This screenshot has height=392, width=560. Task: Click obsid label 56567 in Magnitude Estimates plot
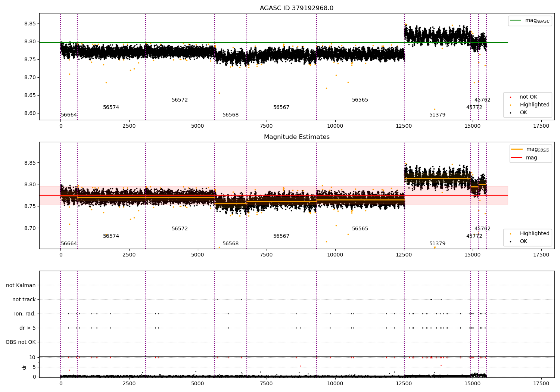pos(281,236)
